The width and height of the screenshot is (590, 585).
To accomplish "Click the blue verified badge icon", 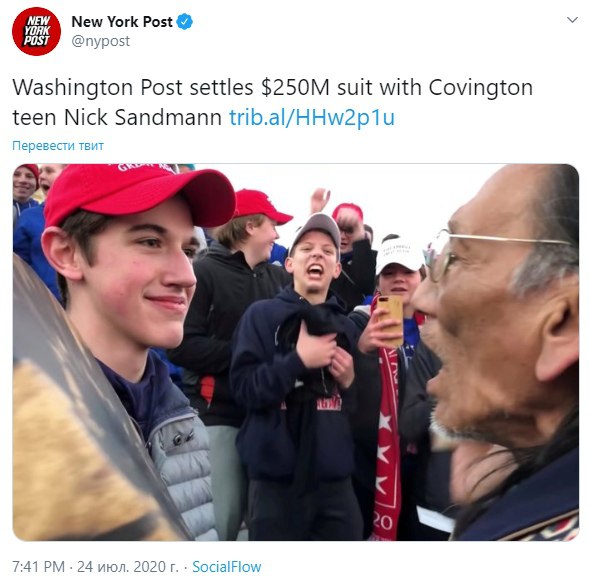I will 185,21.
